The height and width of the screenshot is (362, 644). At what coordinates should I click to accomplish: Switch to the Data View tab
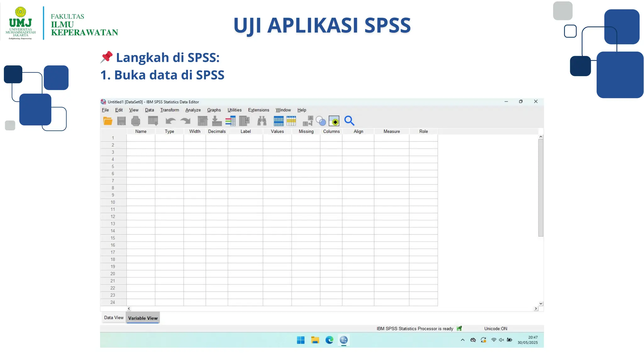click(114, 318)
